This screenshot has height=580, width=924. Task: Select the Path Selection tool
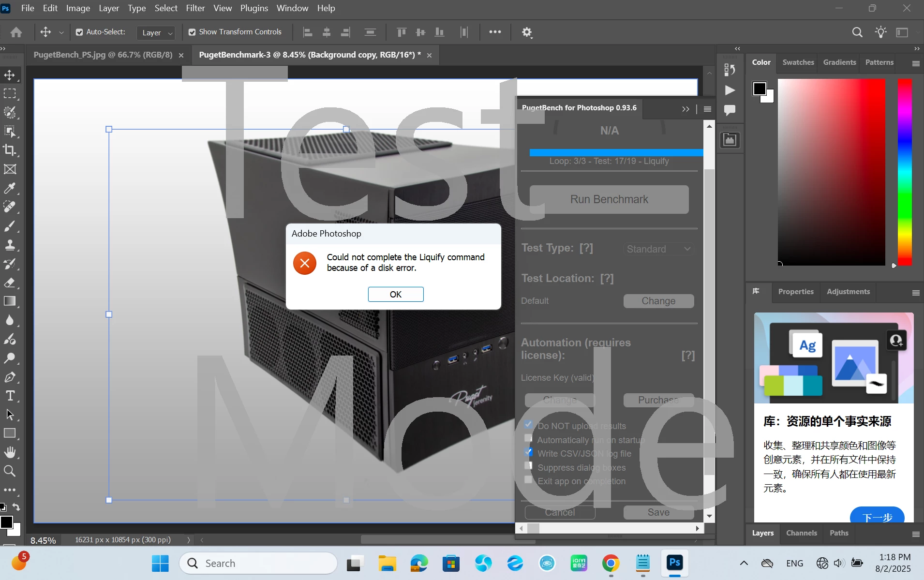point(10,415)
